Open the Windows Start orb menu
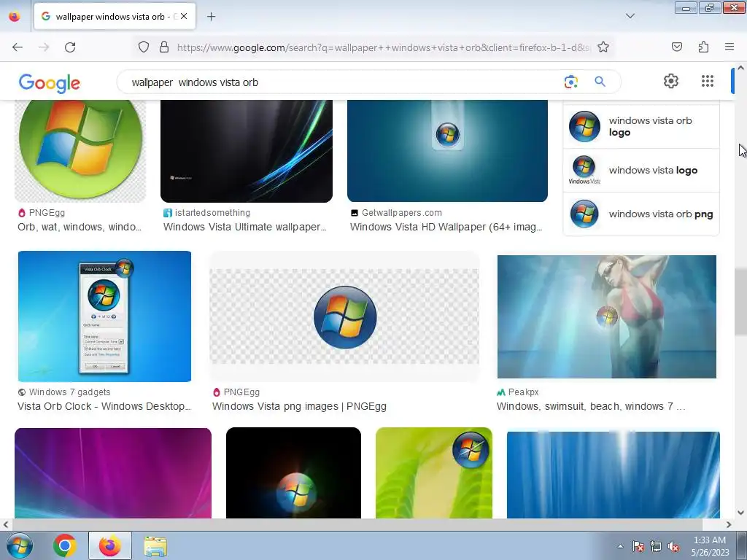747x560 pixels. click(x=19, y=545)
